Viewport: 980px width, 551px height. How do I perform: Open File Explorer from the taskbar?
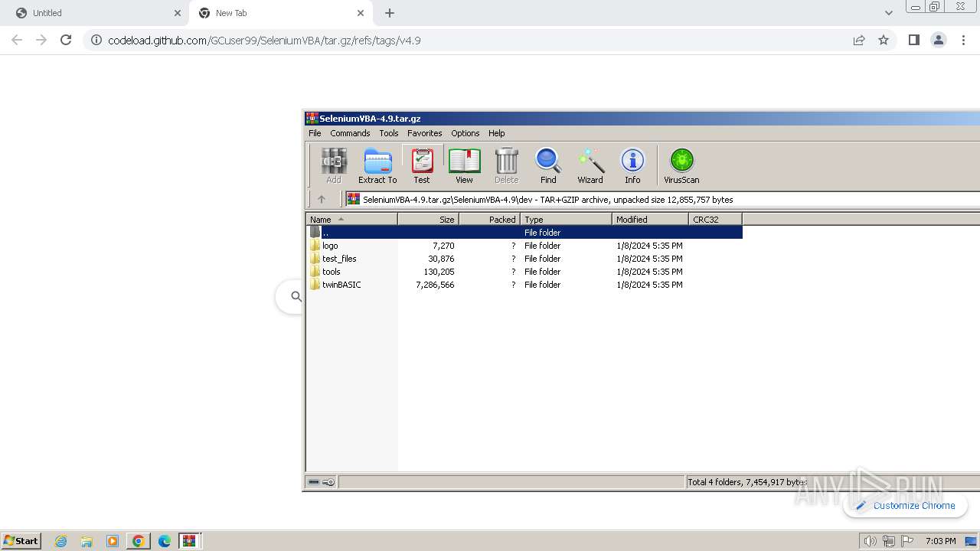click(87, 541)
